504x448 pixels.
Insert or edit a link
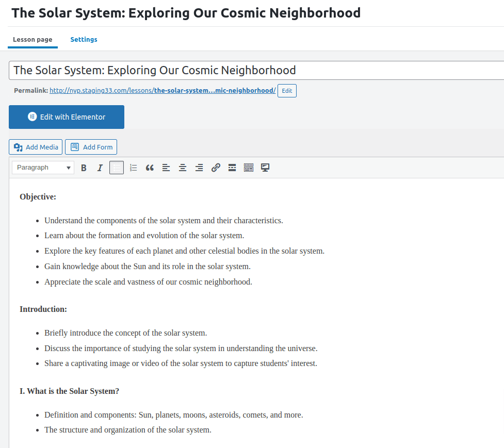tap(216, 168)
